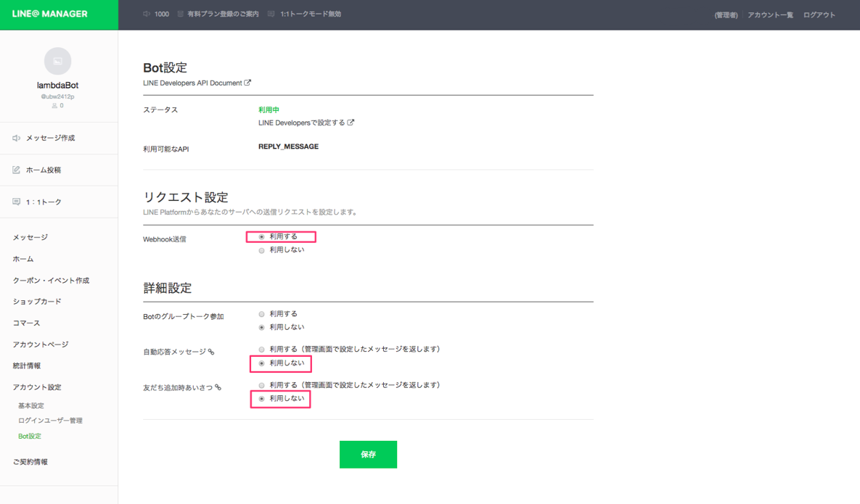Screen dimensions: 860x504
Task: Click the lambdaBot profile avatar
Action: (x=57, y=61)
